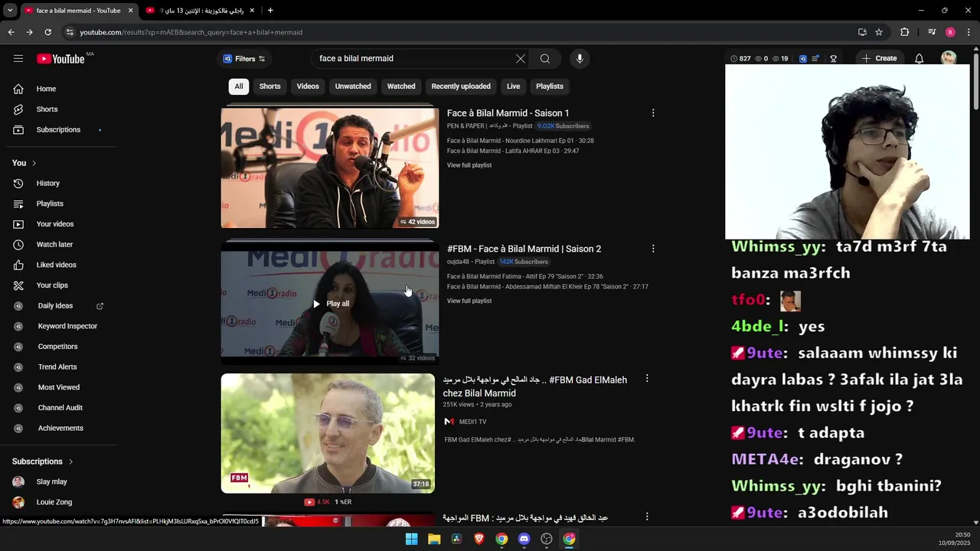Open a new browser tab
Viewport: 980px width, 551px height.
click(270, 11)
